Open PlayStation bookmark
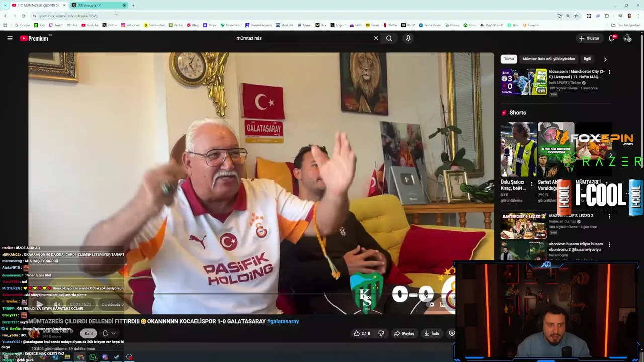 pyautogui.click(x=492, y=25)
